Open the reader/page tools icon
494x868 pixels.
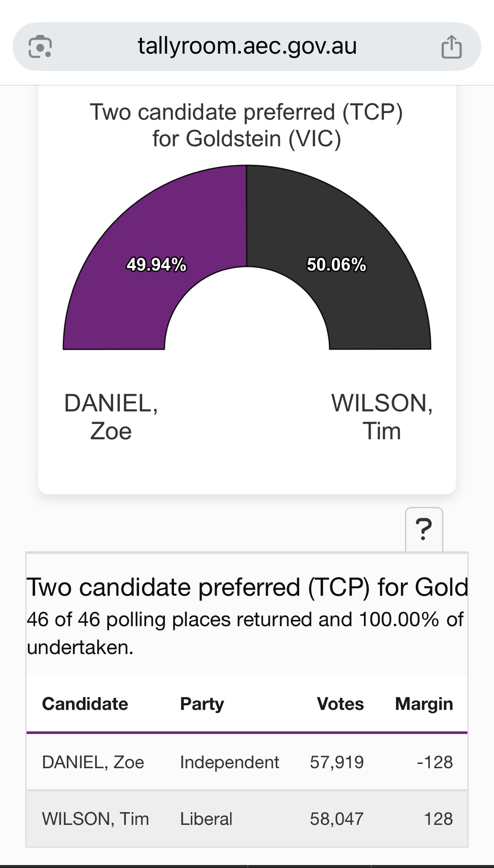pyautogui.click(x=40, y=47)
